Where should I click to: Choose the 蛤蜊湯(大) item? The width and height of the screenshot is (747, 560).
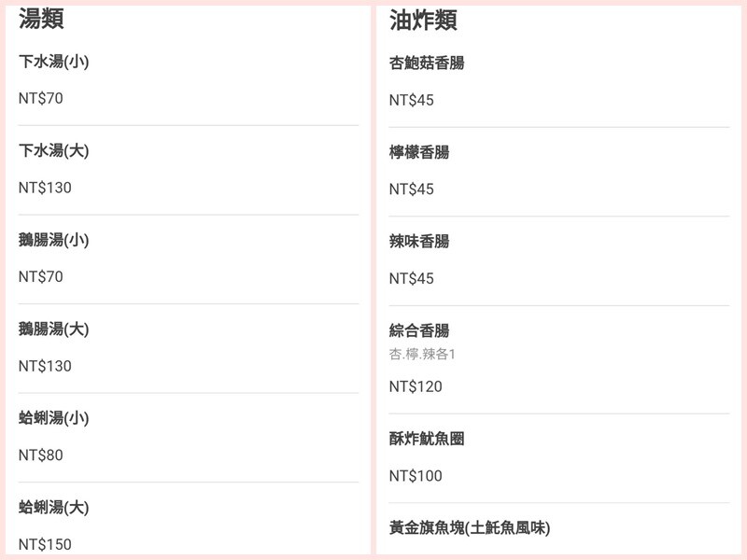54,508
